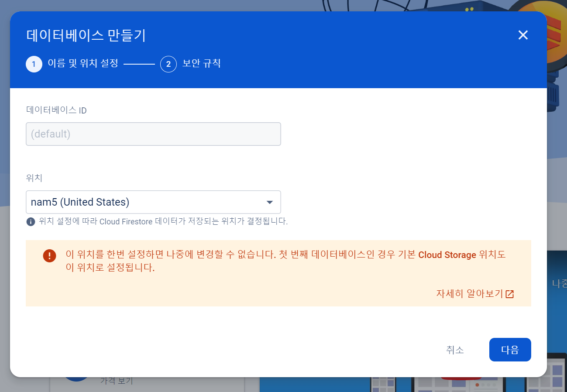This screenshot has height=392, width=567.
Task: Click the external link icon after 자세히 알아보기
Action: click(509, 294)
